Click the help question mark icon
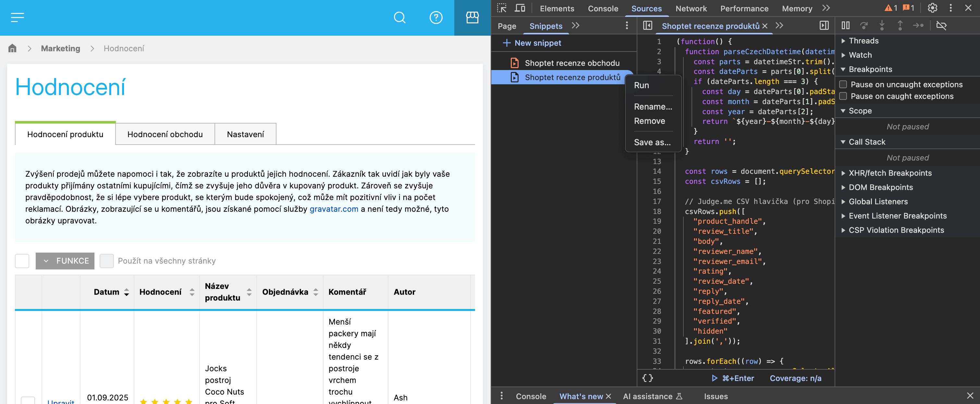The width and height of the screenshot is (980, 404). 435,18
